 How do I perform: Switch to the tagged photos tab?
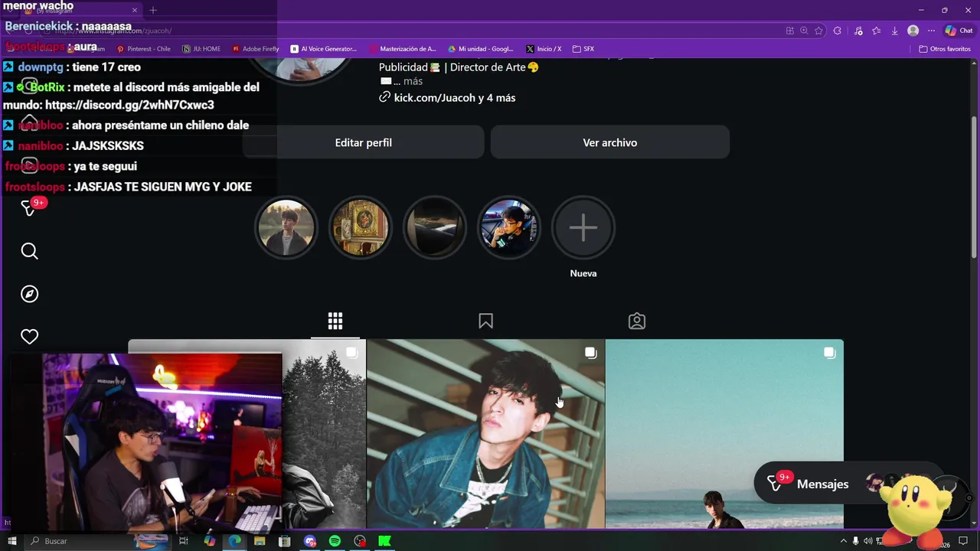coord(637,321)
